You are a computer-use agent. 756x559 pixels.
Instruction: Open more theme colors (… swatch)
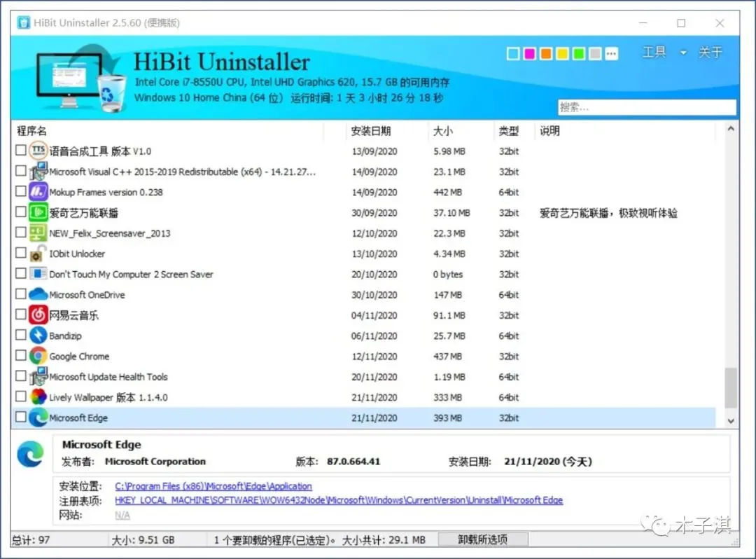tap(611, 53)
